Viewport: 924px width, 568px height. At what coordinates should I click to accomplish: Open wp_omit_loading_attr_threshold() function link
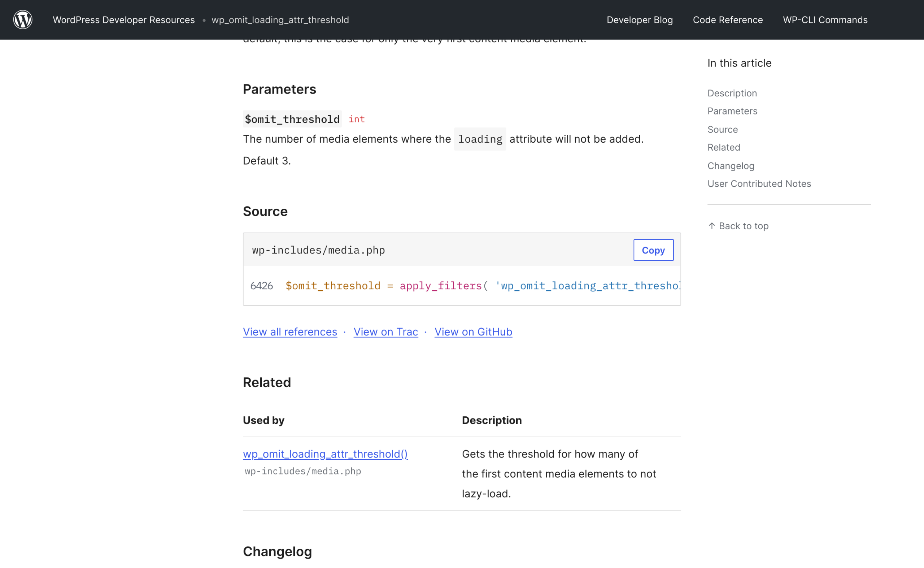pyautogui.click(x=325, y=454)
